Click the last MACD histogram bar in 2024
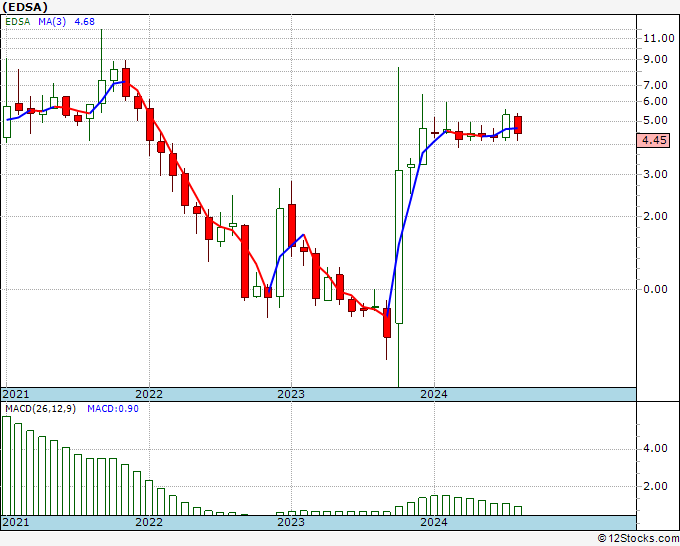680x546 pixels. point(518,511)
